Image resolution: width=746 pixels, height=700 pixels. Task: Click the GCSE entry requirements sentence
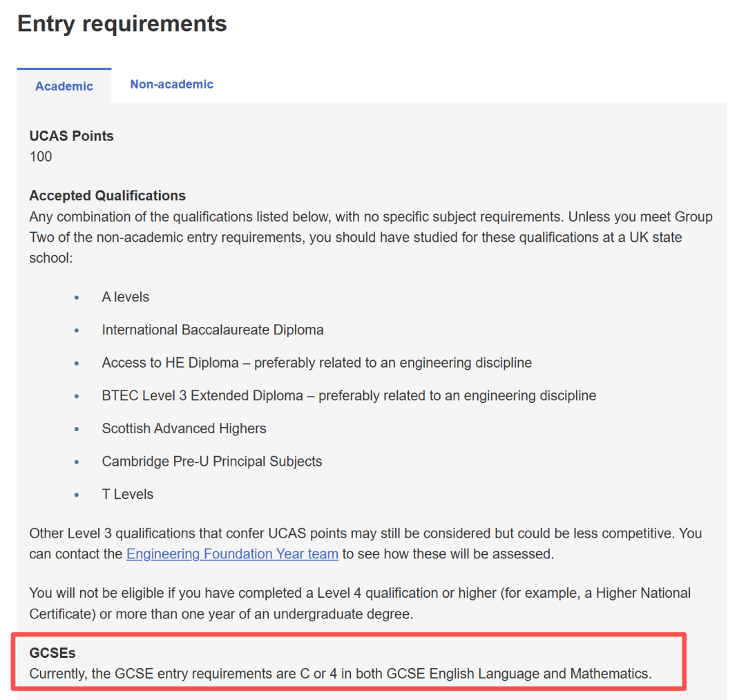click(x=341, y=674)
